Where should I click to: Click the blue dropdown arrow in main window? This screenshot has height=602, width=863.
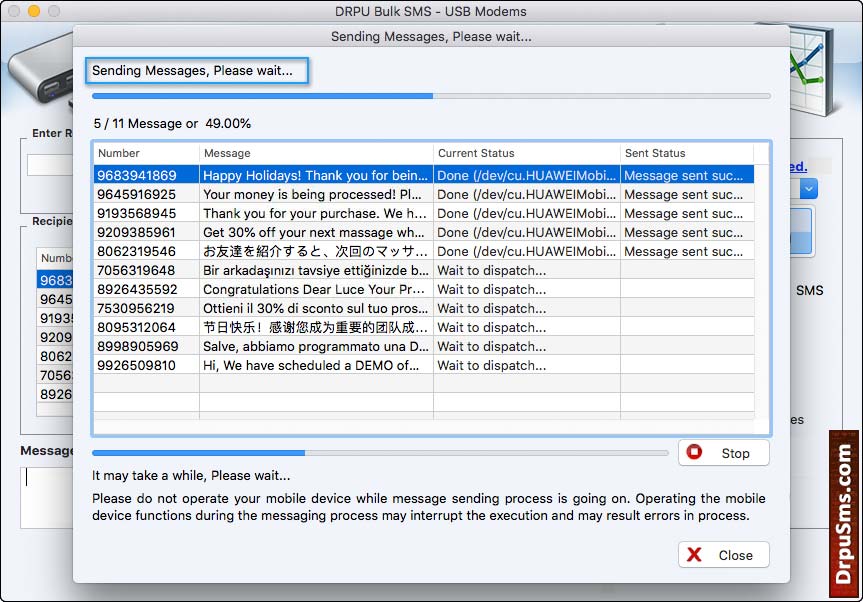[809, 189]
